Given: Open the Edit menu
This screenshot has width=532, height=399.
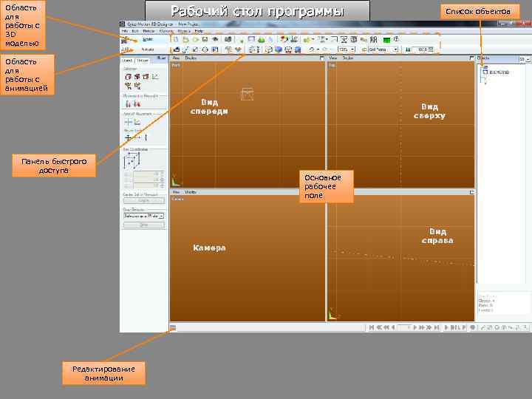Looking at the screenshot, I should 134,31.
